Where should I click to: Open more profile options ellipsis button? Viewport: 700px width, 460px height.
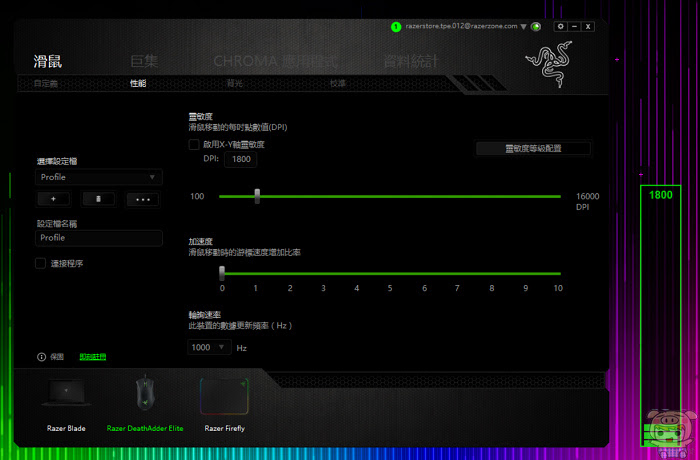tap(143, 199)
